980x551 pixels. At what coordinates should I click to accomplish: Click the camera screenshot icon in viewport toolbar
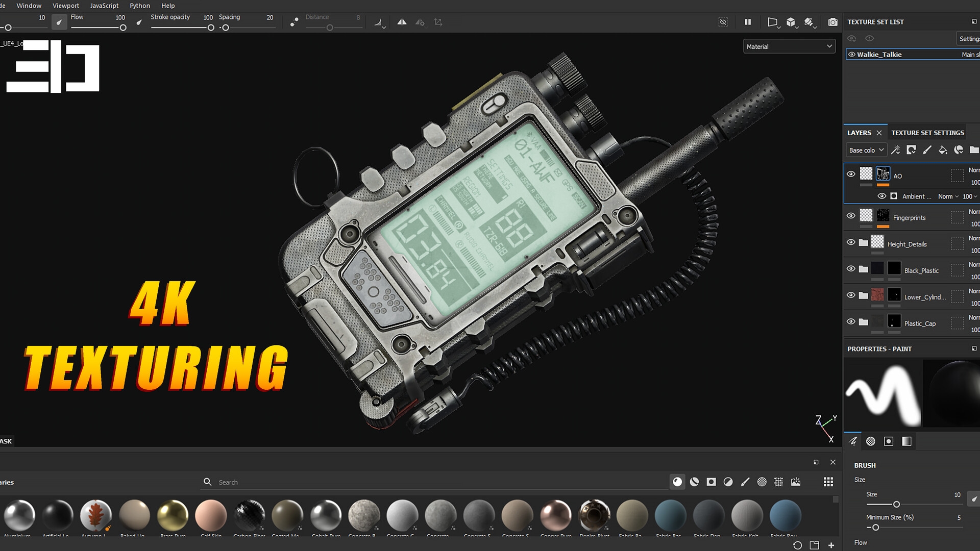pos(832,22)
